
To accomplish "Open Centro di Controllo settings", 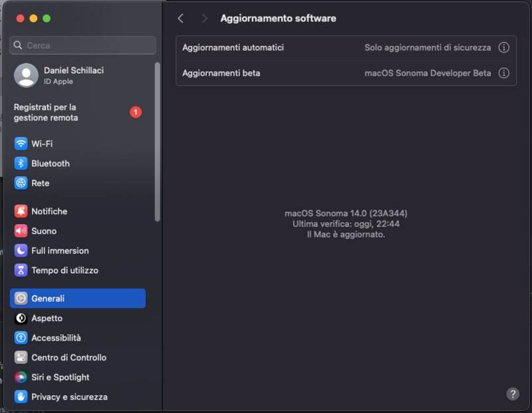I will (64, 358).
